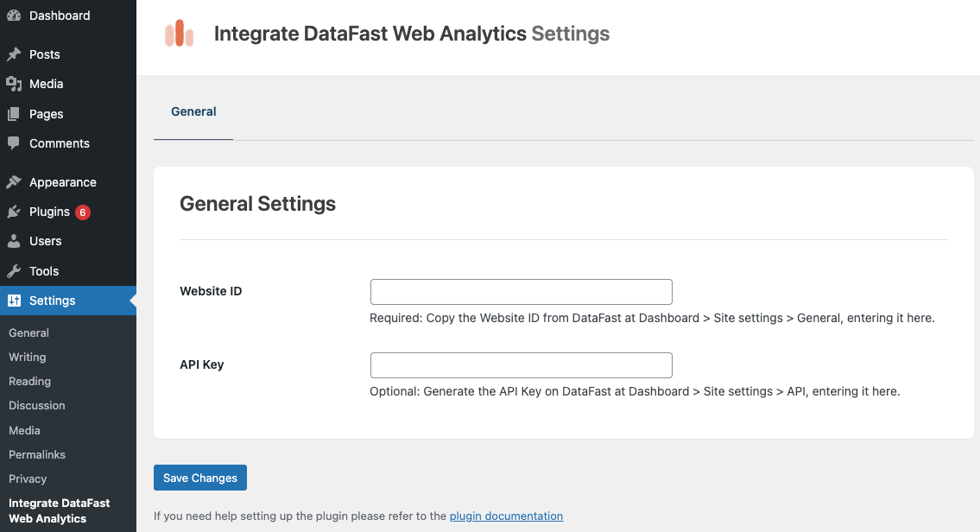Viewport: 980px width, 532px height.
Task: Click the Tools wrench icon
Action: coord(14,271)
